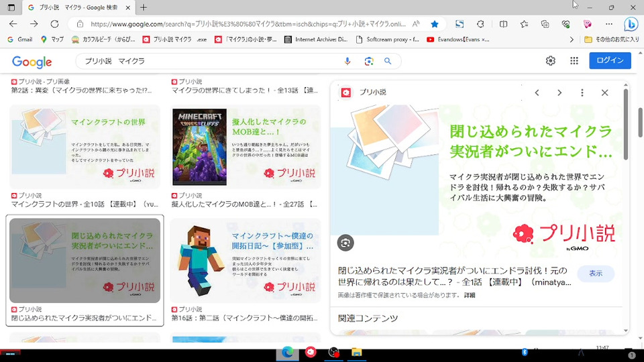Open preview title 閉じ込められたマイクラ実況者 link
The image size is (644, 362).
454,276
